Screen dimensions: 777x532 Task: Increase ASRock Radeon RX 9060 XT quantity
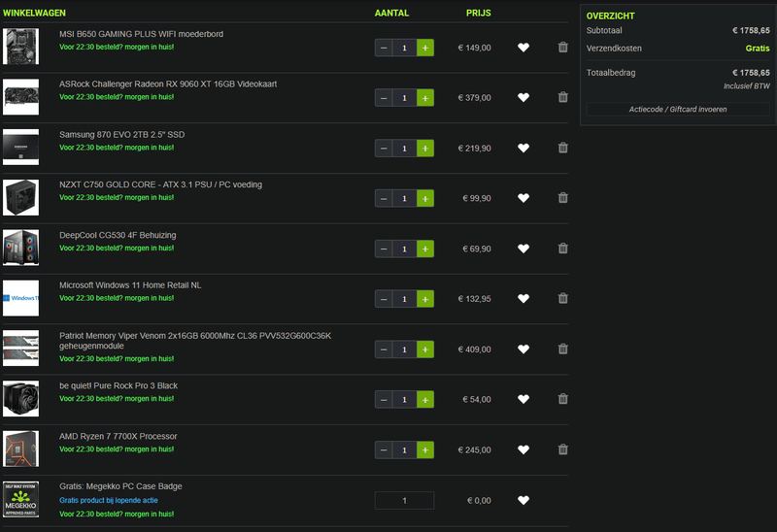[425, 98]
